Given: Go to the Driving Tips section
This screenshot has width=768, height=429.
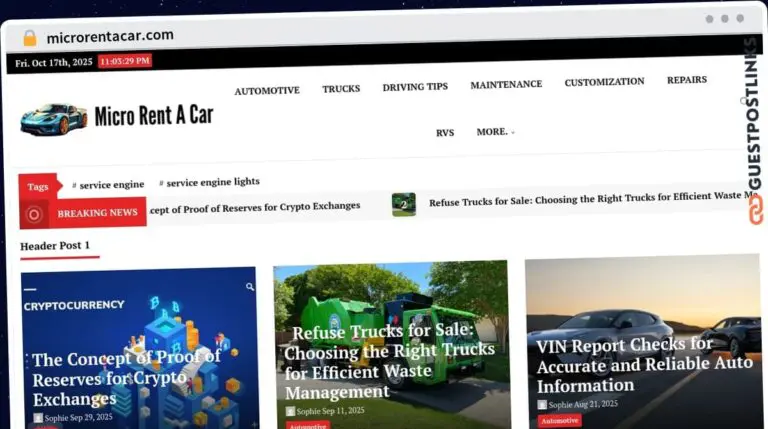Looking at the screenshot, I should pyautogui.click(x=415, y=87).
